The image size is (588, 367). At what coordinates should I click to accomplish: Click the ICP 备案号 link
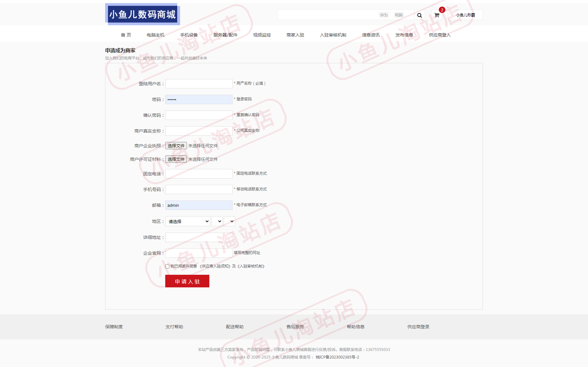338,357
